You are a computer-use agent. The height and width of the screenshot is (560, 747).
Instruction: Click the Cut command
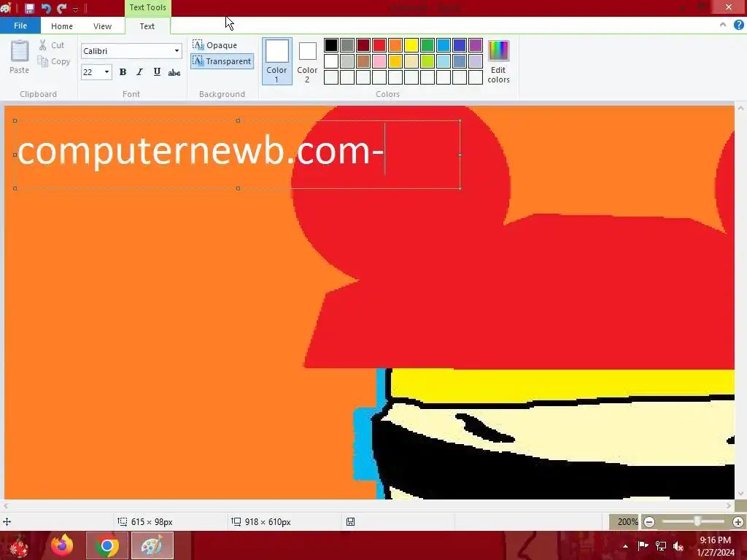pyautogui.click(x=52, y=45)
